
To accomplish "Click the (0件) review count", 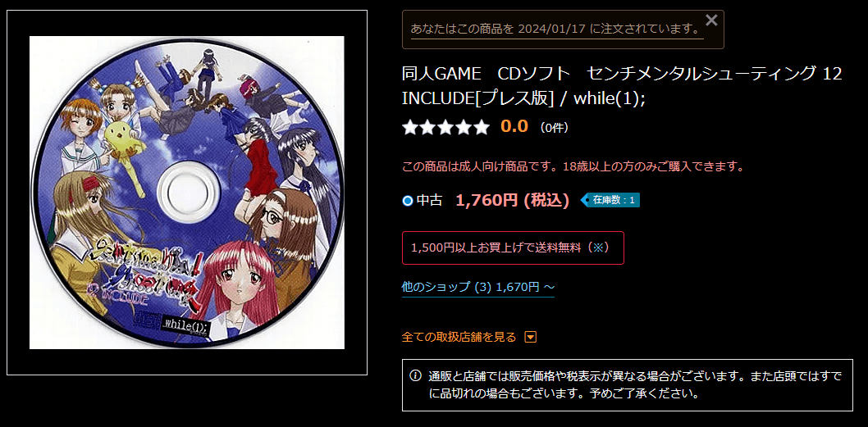I will (x=554, y=128).
